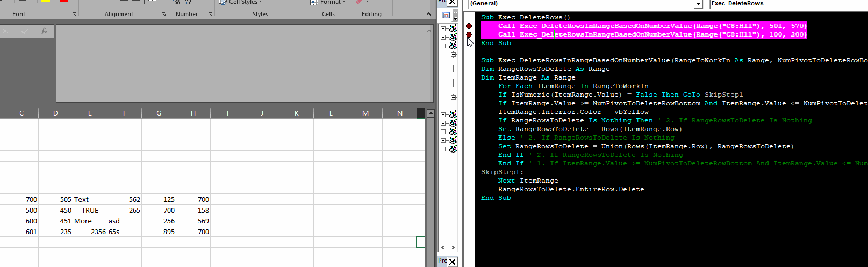Select the cell containing 65s

pyautogui.click(x=125, y=232)
